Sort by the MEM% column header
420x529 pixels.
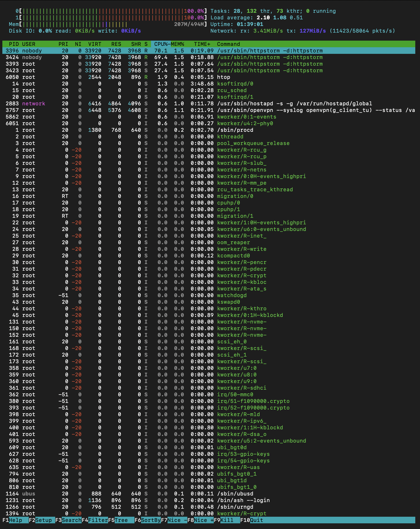point(177,44)
